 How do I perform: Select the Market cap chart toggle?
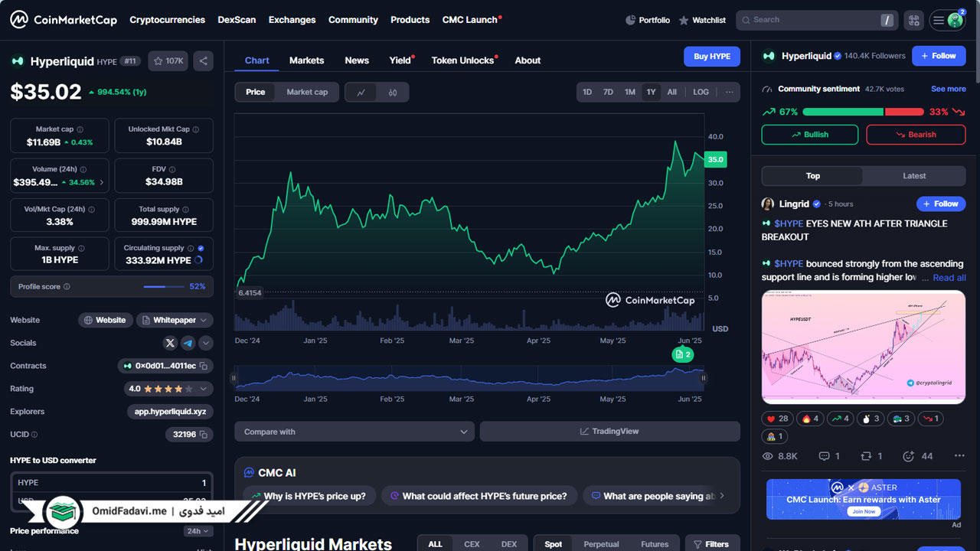(307, 92)
